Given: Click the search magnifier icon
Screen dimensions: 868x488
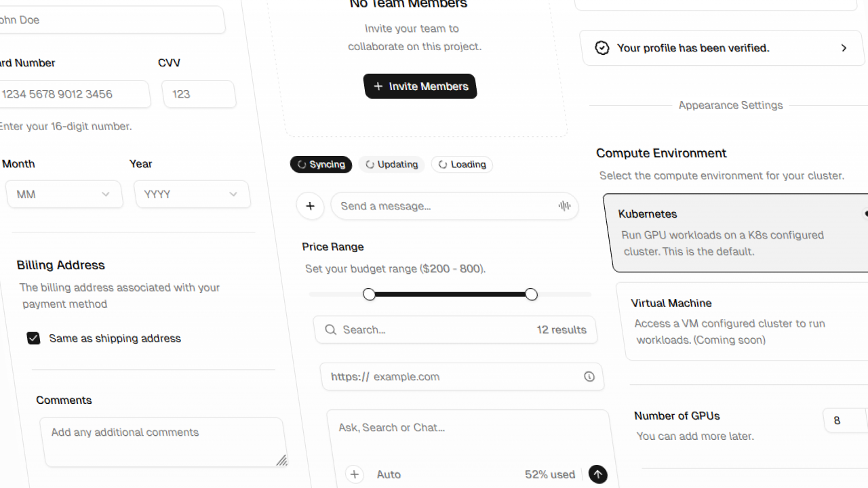Looking at the screenshot, I should pos(330,329).
